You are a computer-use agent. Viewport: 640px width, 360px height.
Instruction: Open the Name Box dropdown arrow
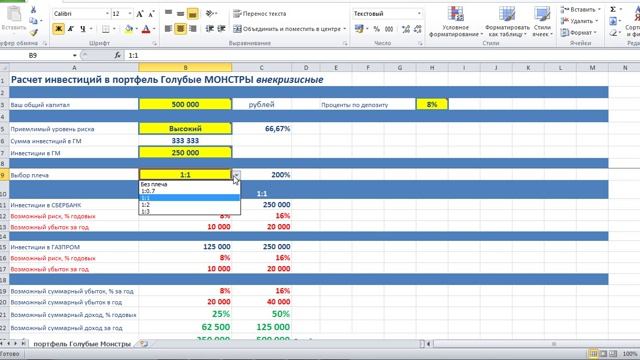(75, 55)
